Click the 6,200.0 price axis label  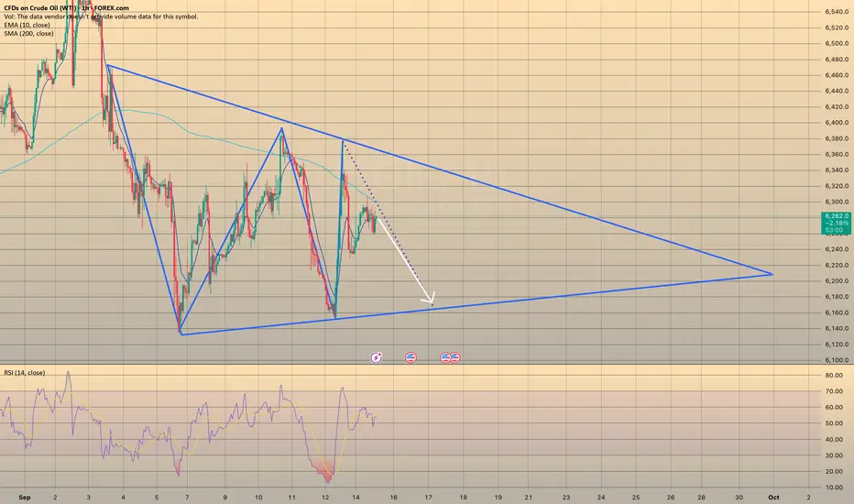837,280
